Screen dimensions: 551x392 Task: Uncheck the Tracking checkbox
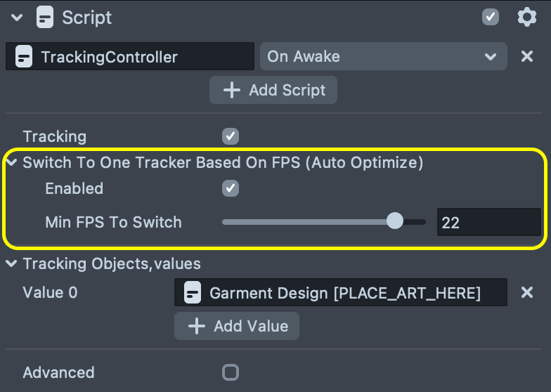(230, 136)
